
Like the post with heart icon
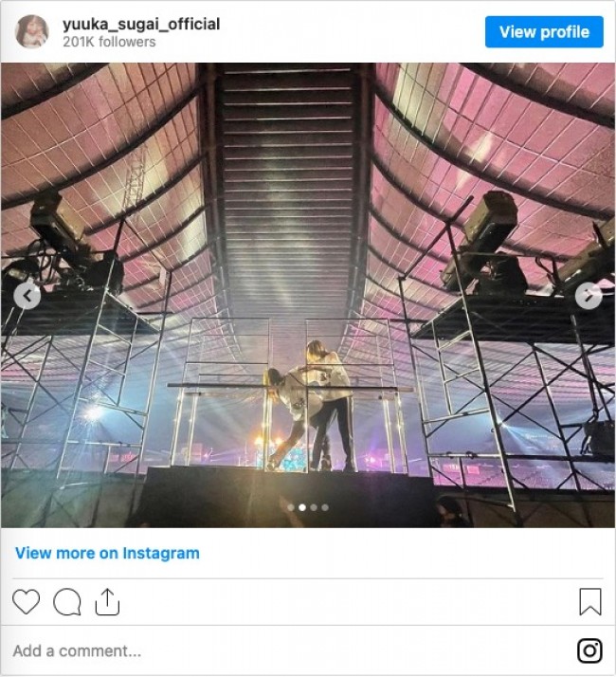point(27,601)
